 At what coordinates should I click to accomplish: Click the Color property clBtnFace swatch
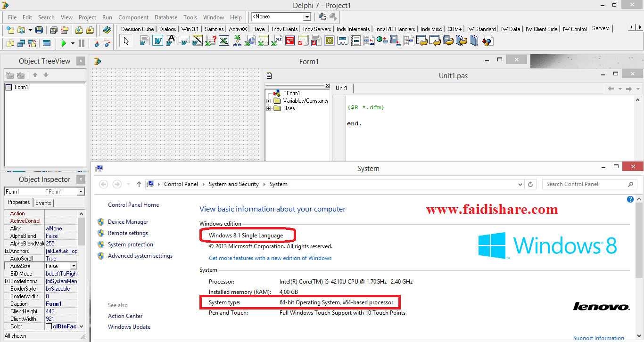(x=49, y=326)
